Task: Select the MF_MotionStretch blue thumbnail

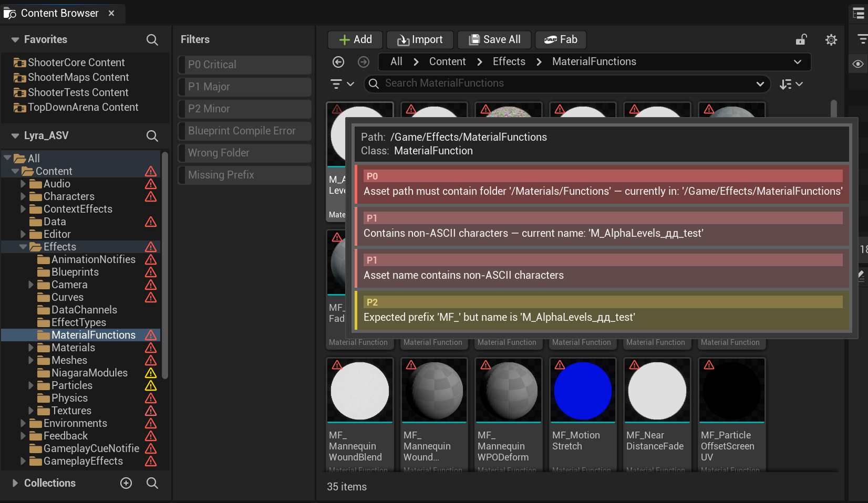Action: (582, 391)
